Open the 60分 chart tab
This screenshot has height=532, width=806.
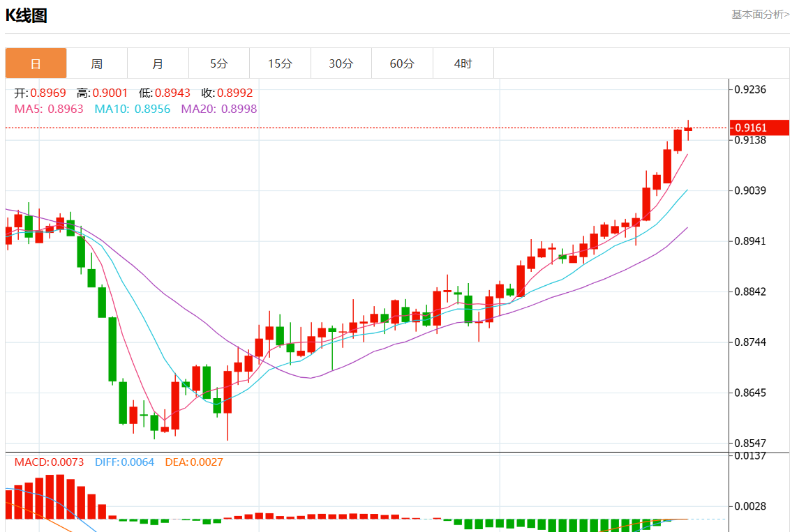[x=402, y=63]
